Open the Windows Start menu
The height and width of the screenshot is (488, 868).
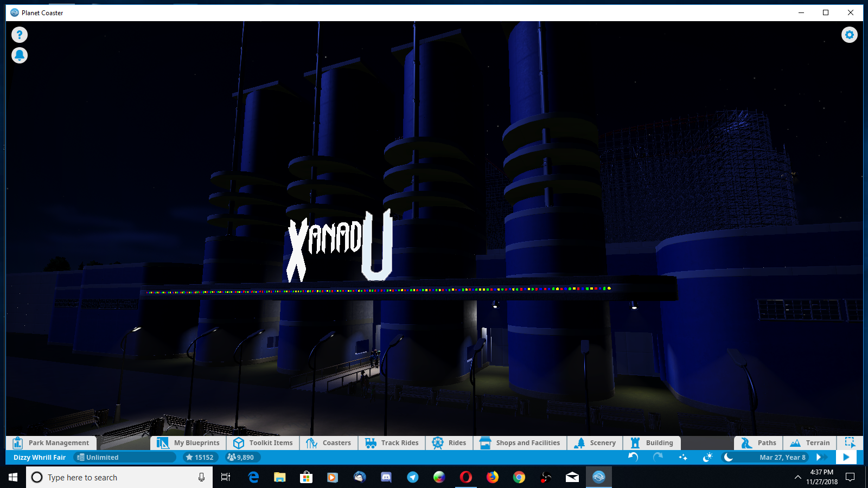[x=13, y=477]
